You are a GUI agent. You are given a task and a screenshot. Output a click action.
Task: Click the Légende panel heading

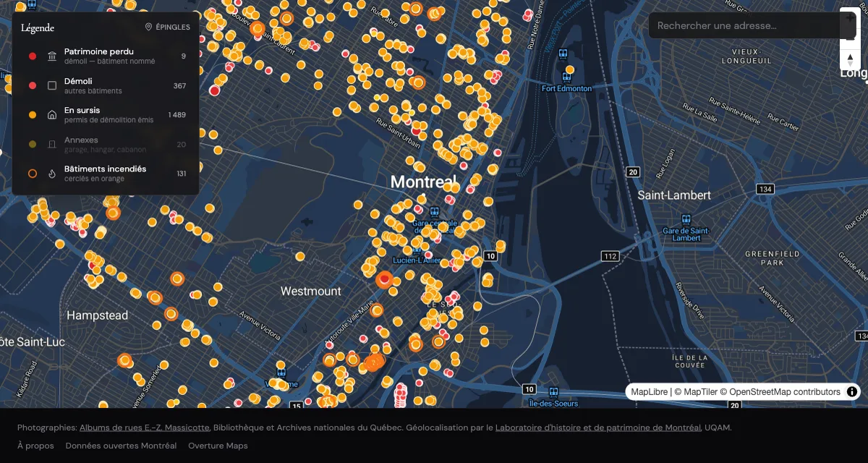[38, 27]
